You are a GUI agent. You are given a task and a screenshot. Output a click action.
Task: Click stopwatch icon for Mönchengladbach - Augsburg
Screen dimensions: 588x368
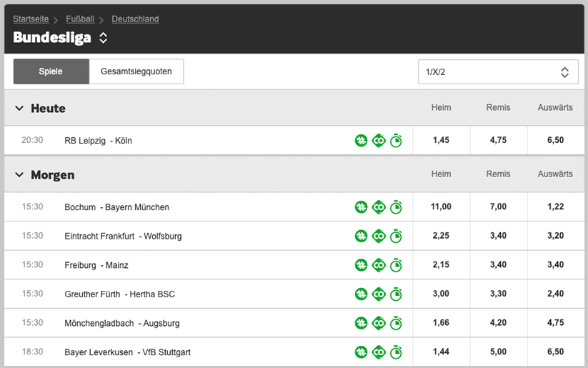[396, 323]
